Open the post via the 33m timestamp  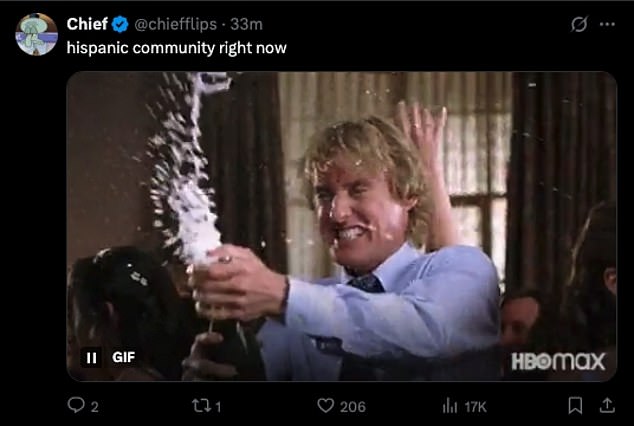(246, 24)
